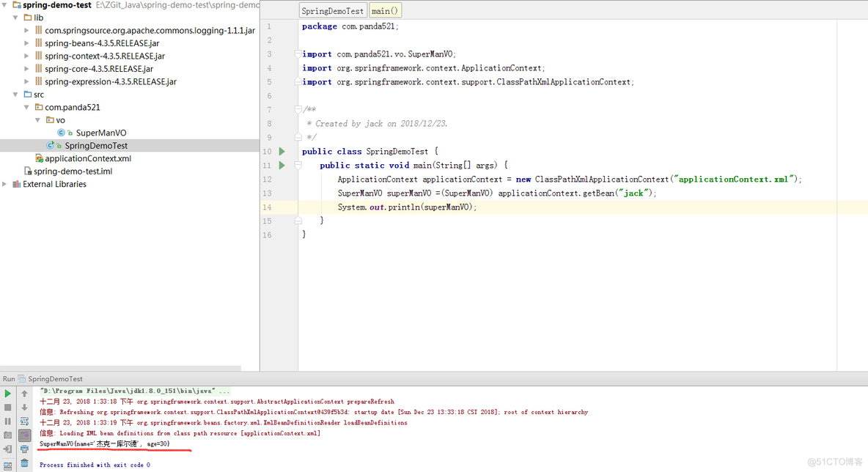The image size is (868, 472).
Task: Collapse the com.panda521 package node
Action: (x=26, y=107)
